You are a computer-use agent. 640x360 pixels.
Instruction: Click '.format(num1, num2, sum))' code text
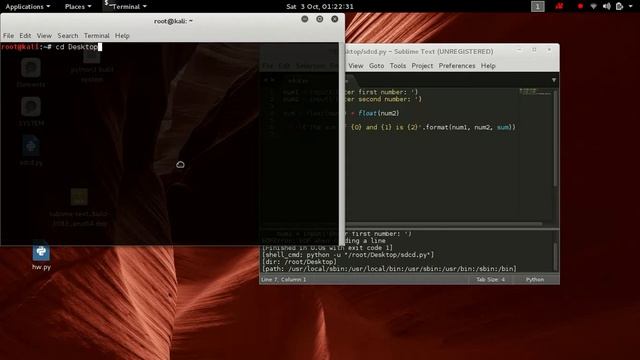coord(468,127)
